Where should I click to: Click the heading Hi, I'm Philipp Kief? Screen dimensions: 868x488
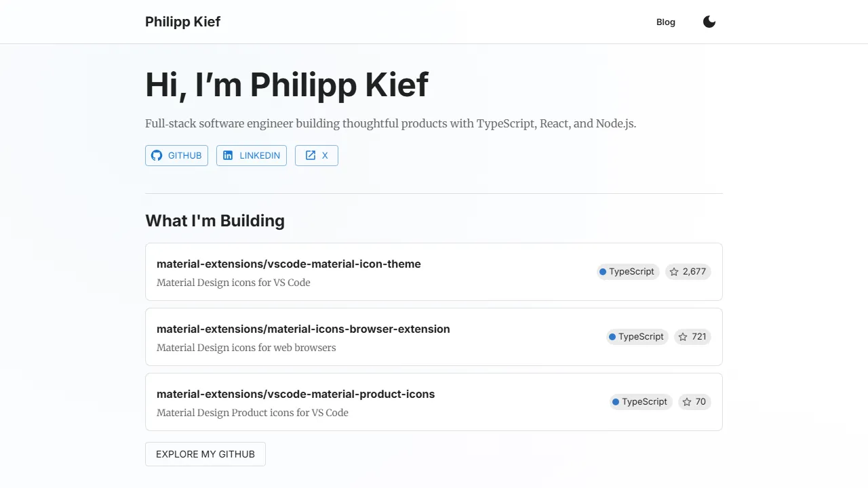coord(286,84)
